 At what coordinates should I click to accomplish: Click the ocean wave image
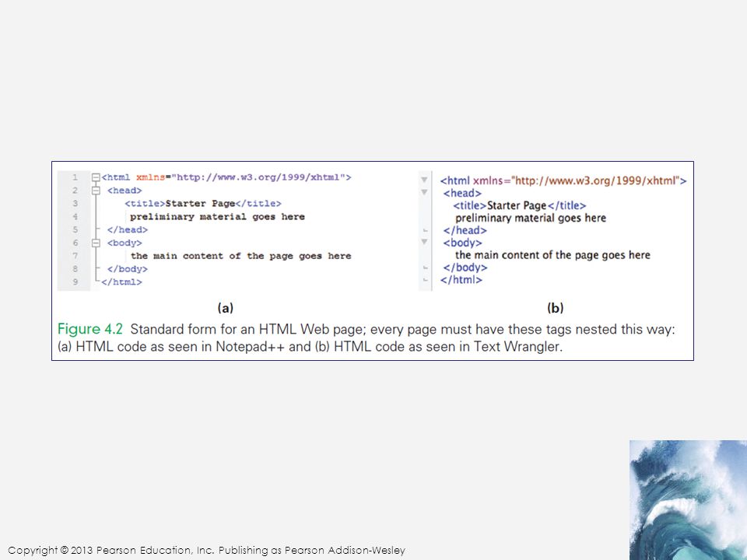(x=688, y=500)
